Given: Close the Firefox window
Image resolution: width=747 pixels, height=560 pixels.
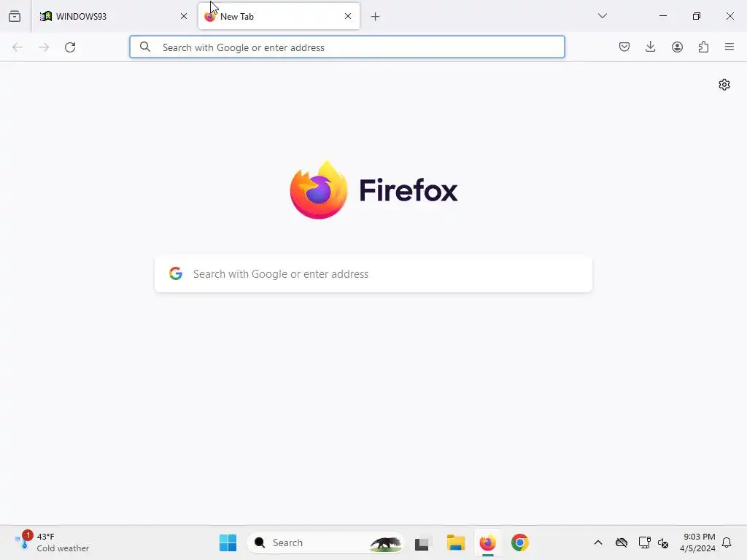Looking at the screenshot, I should 729,16.
